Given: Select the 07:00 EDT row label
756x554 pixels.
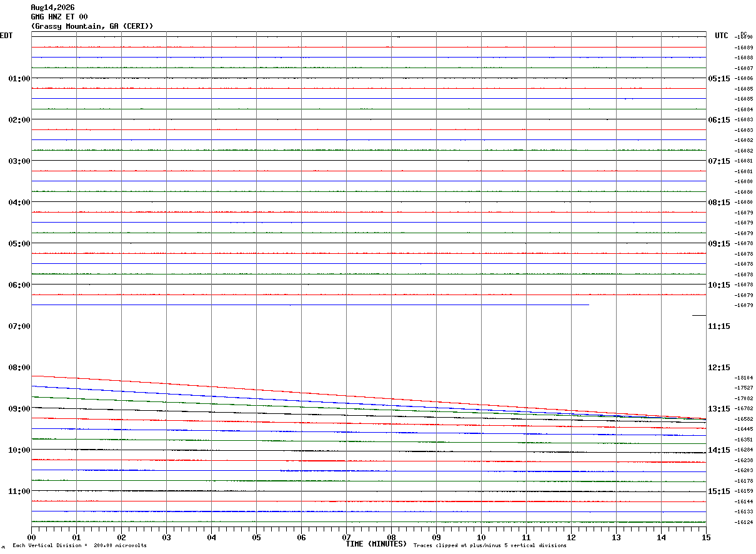Looking at the screenshot, I should (19, 326).
